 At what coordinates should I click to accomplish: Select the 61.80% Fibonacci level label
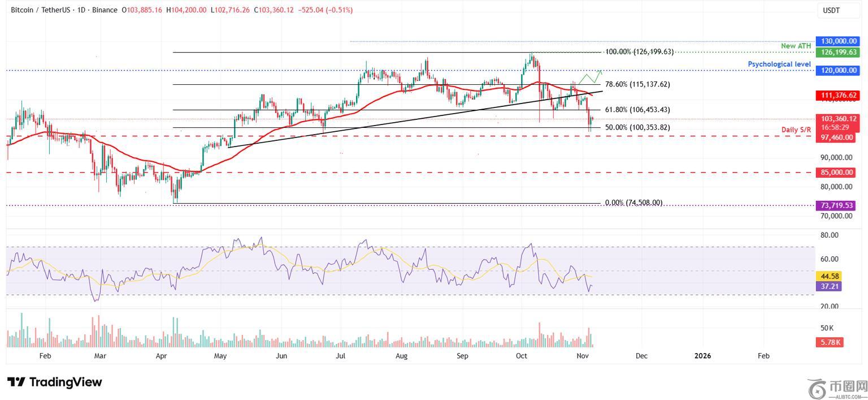point(637,110)
